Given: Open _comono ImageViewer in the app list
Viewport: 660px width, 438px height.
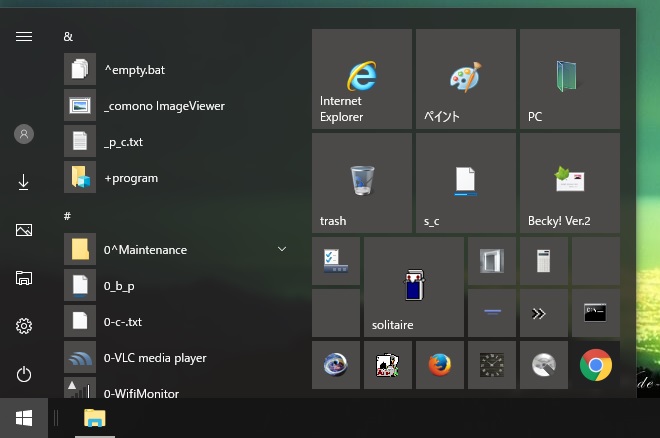Looking at the screenshot, I should pyautogui.click(x=177, y=106).
